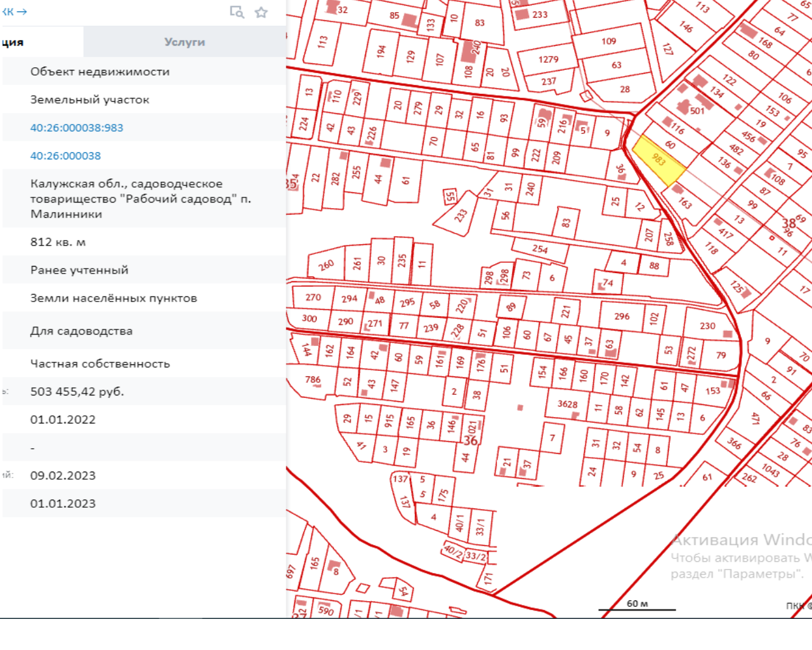Click parcel 3628 on the map
This screenshot has height=650, width=812.
[x=567, y=404]
